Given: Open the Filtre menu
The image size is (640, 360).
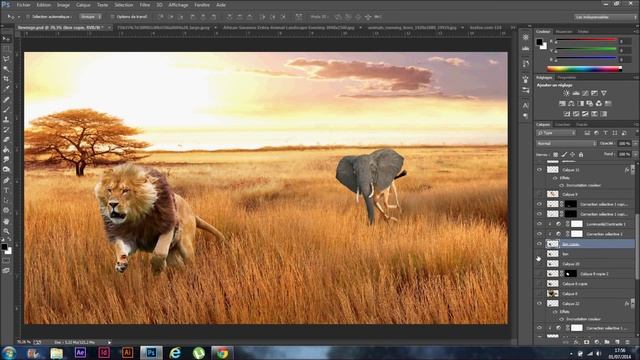Looking at the screenshot, I should point(145,5).
